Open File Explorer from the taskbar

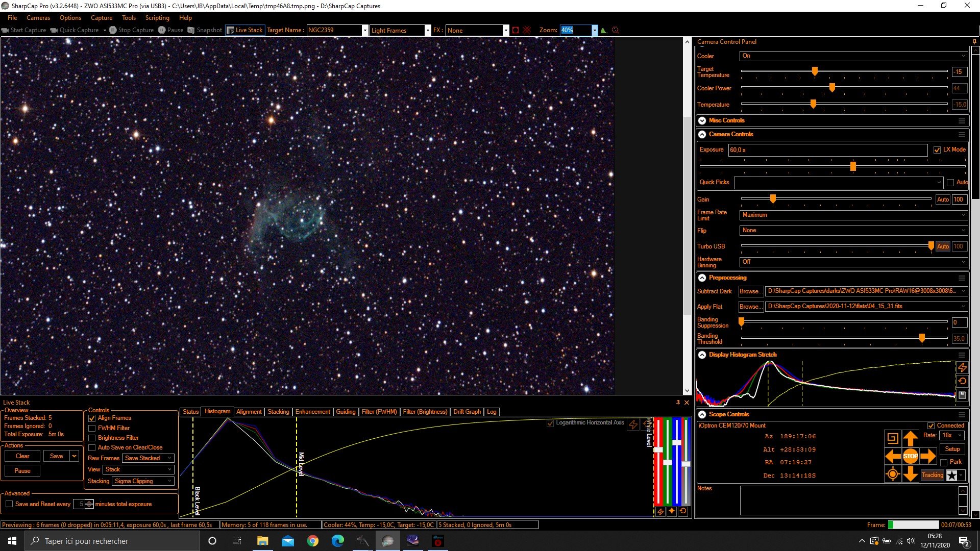point(262,541)
